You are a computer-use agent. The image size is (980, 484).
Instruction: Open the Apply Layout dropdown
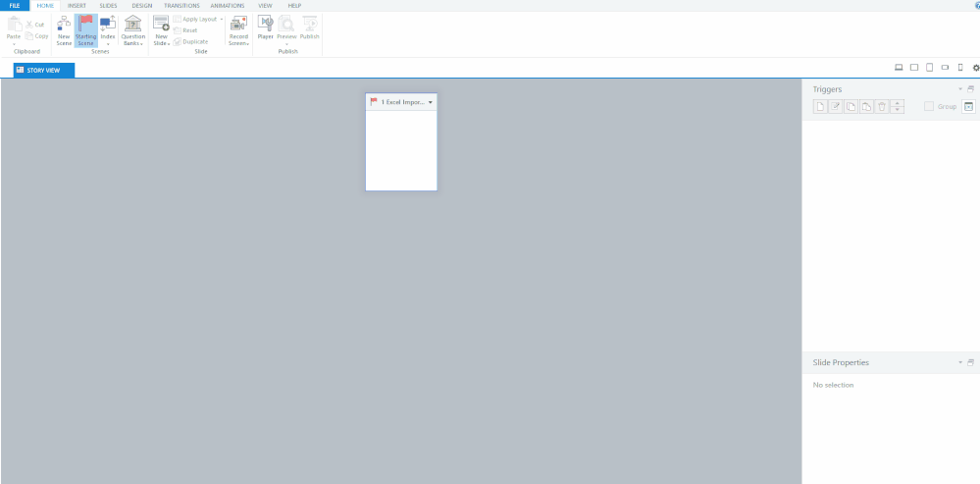198,20
